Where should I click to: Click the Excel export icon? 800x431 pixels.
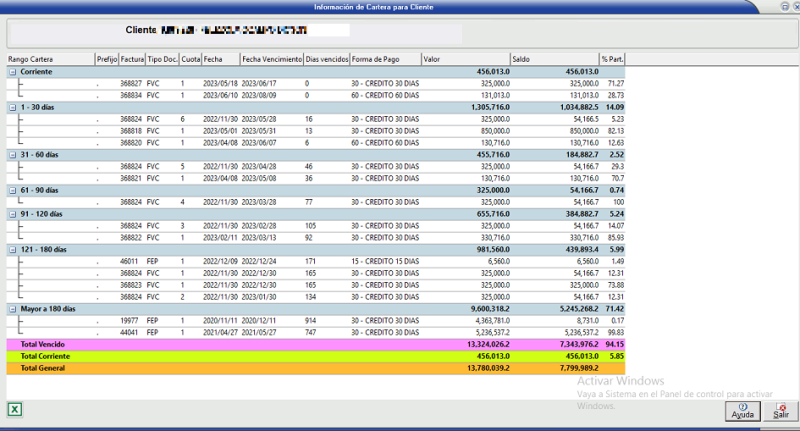16,408
